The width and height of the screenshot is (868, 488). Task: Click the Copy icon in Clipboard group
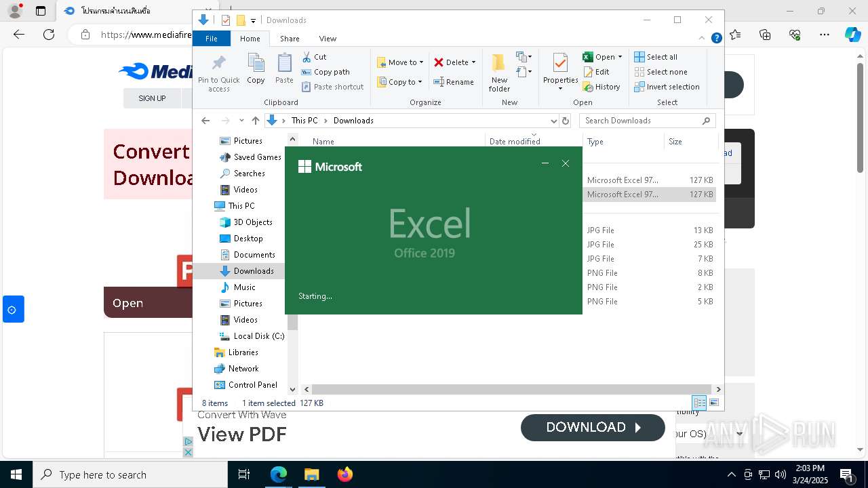(256, 69)
